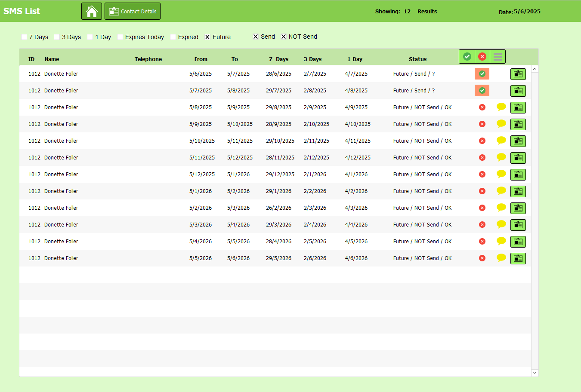The width and height of the screenshot is (581, 392).
Task: Mark all as Send with green check header button
Action: (467, 56)
